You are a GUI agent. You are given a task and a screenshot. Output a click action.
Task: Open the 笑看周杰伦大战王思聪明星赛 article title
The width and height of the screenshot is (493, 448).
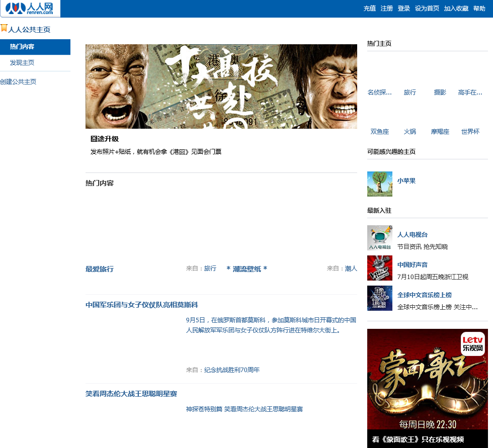coord(131,394)
